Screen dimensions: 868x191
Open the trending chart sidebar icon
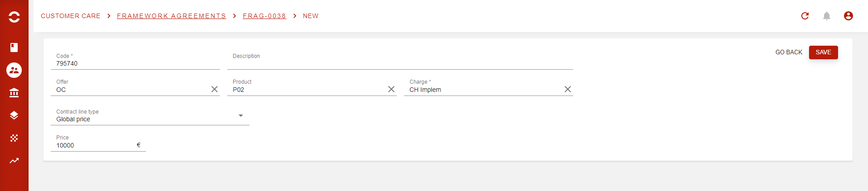(14, 161)
